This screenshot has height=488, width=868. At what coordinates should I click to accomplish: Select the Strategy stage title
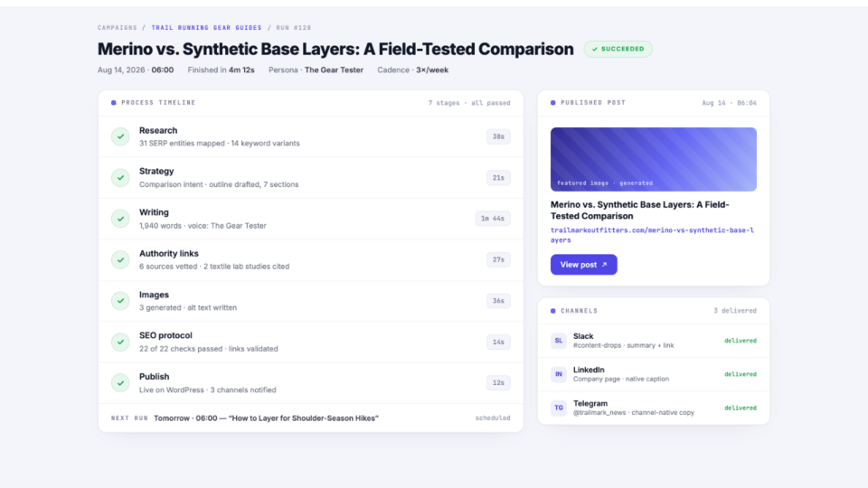tap(156, 172)
